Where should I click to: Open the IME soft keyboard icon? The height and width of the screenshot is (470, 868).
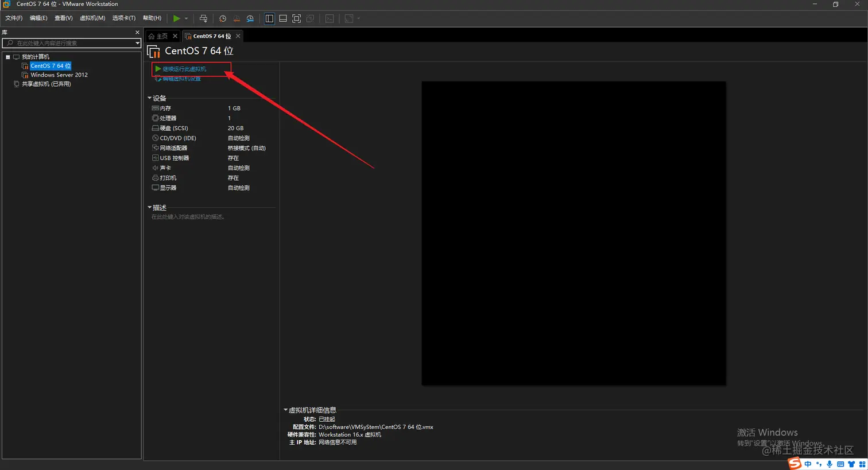840,464
